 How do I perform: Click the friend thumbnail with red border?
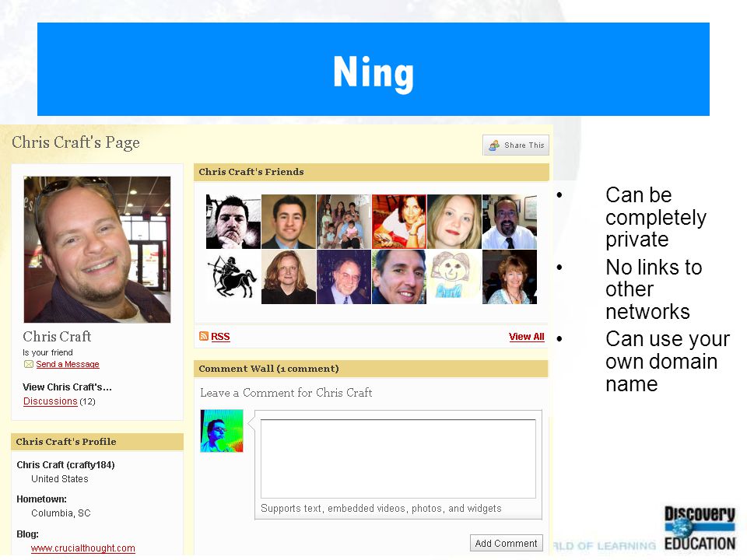coord(399,222)
